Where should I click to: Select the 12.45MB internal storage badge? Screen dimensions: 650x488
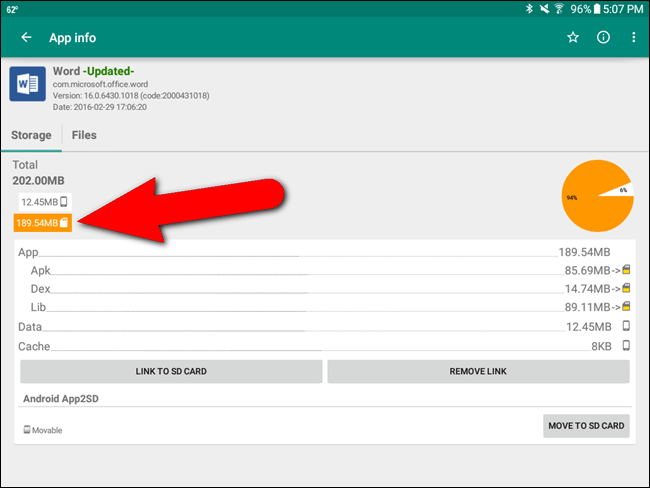click(45, 202)
